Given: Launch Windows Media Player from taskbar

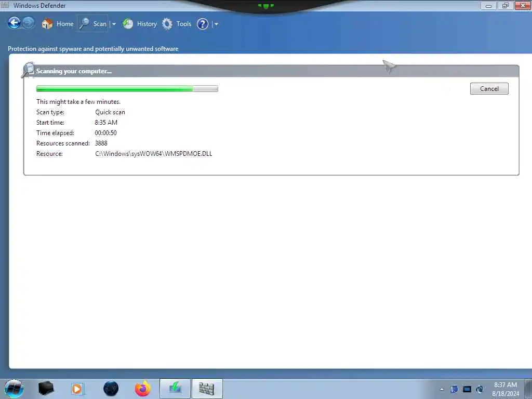Looking at the screenshot, I should pyautogui.click(x=77, y=389).
